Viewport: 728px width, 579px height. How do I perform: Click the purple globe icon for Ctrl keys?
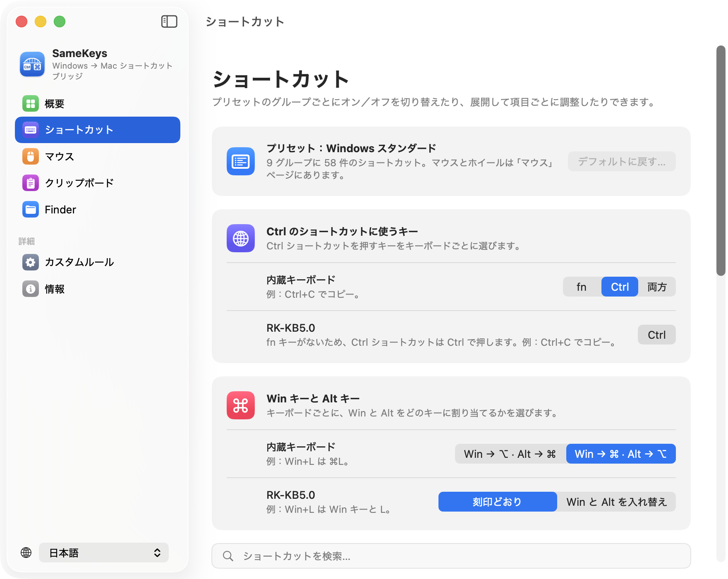point(241,238)
